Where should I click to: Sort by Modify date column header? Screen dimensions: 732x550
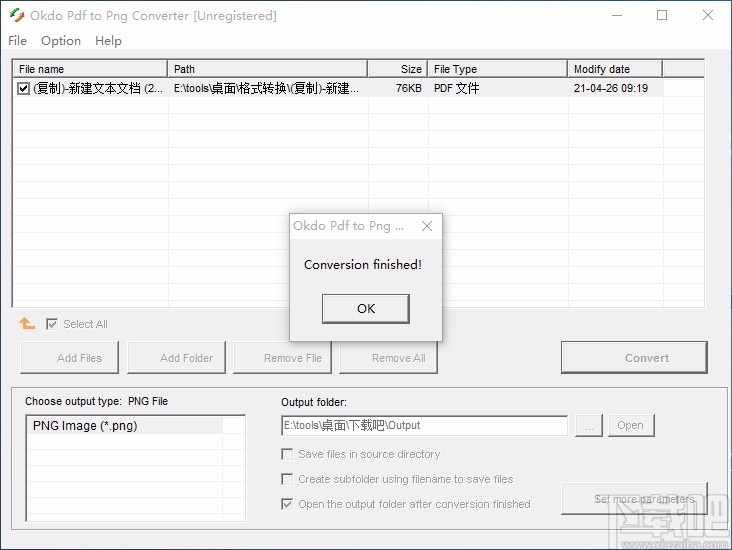[x=615, y=69]
